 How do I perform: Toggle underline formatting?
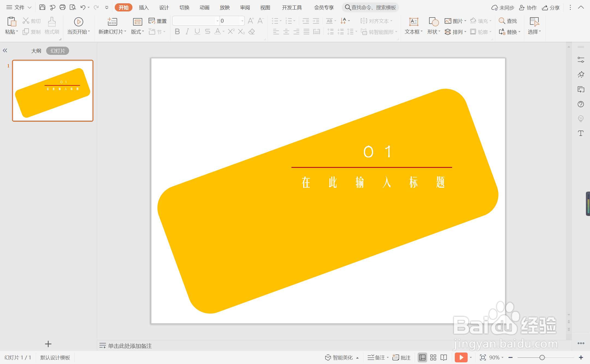197,31
